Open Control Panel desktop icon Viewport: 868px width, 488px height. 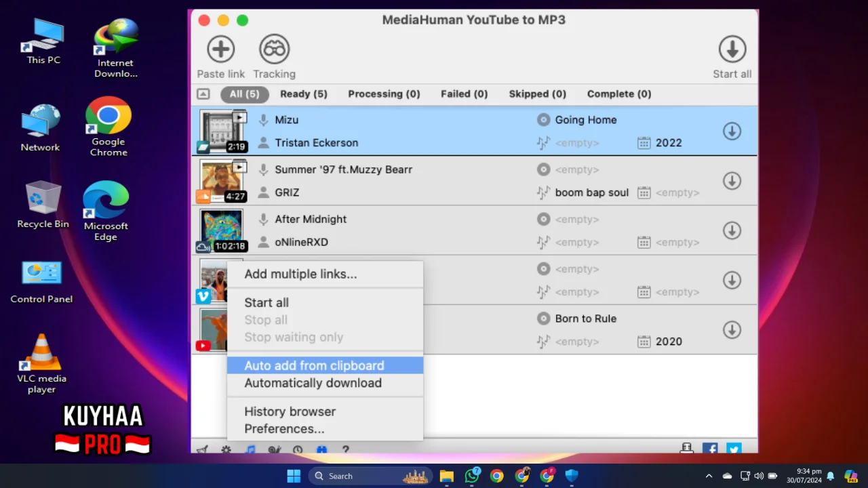click(x=41, y=281)
